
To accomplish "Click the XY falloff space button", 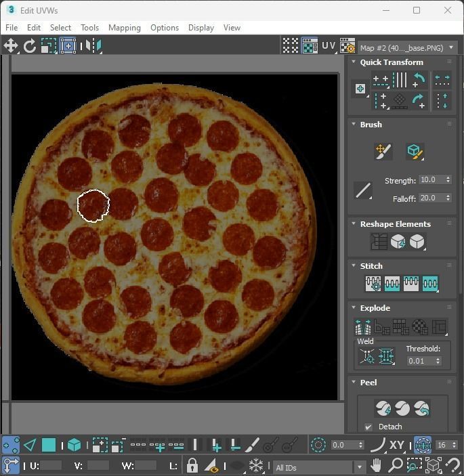I will [396, 445].
